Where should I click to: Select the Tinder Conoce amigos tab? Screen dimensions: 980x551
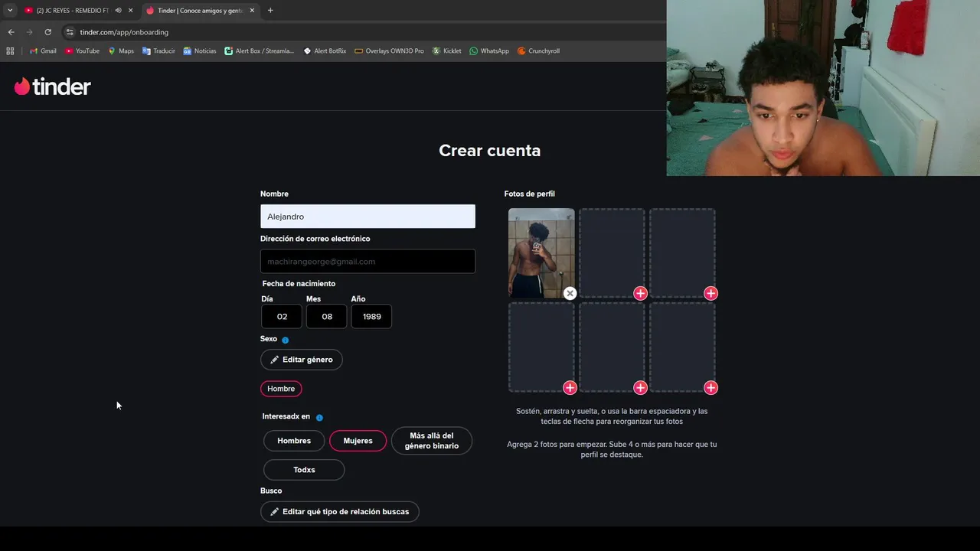pyautogui.click(x=199, y=11)
